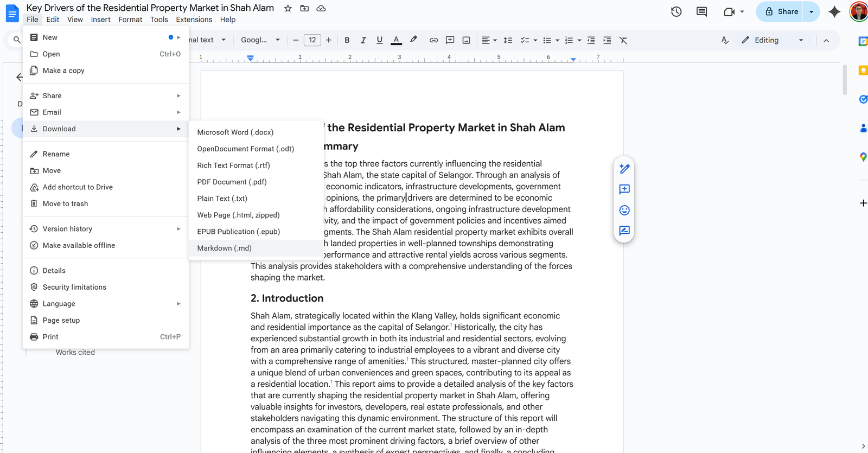Choose Plain Text (.txt) format
868x453 pixels.
point(256,199)
